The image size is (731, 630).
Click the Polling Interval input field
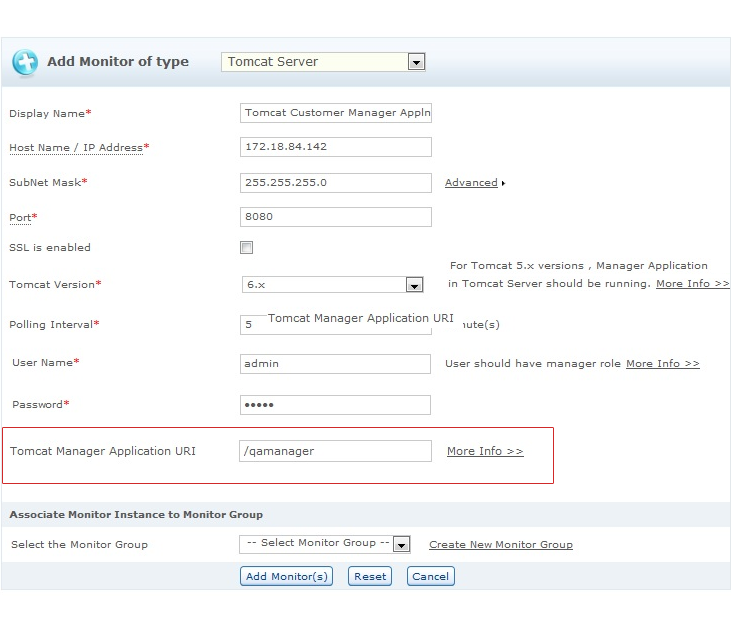pos(336,325)
